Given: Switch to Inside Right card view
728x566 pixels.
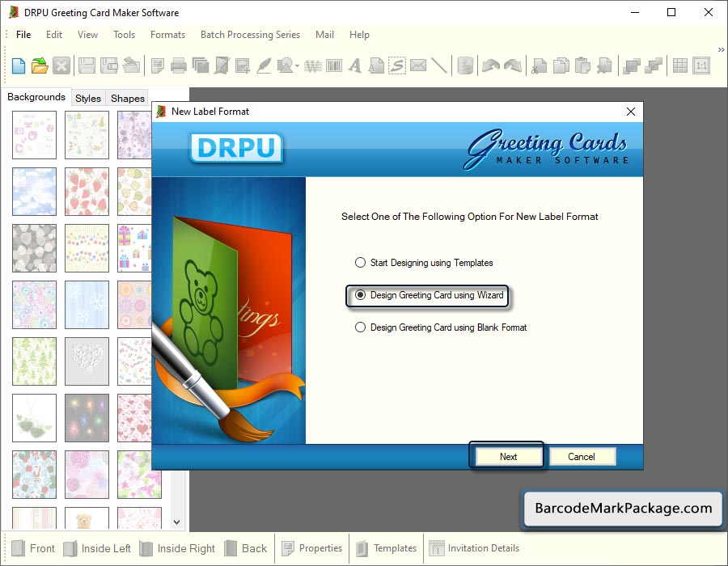Looking at the screenshot, I should point(177,548).
